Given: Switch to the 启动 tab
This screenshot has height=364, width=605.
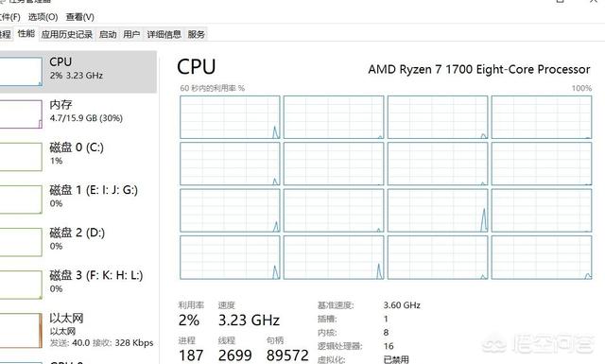Looking at the screenshot, I should click(x=108, y=34).
